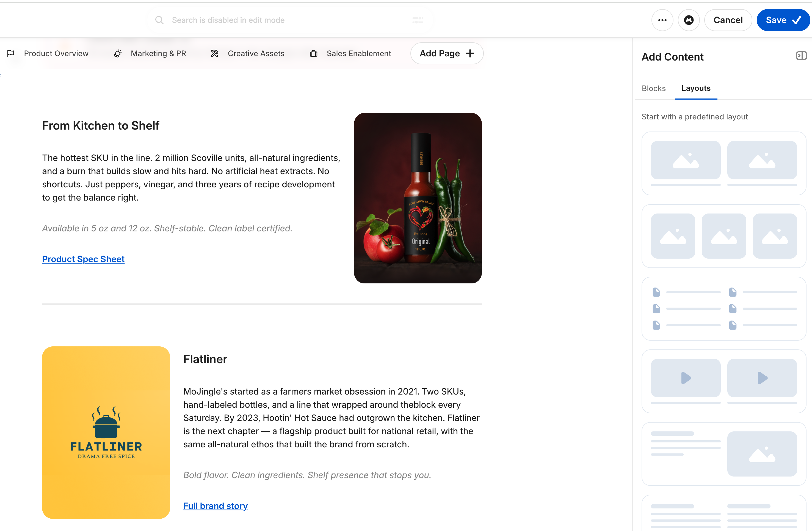Click the Sales Enablement briefcase icon
The height and width of the screenshot is (531, 812).
pos(314,54)
